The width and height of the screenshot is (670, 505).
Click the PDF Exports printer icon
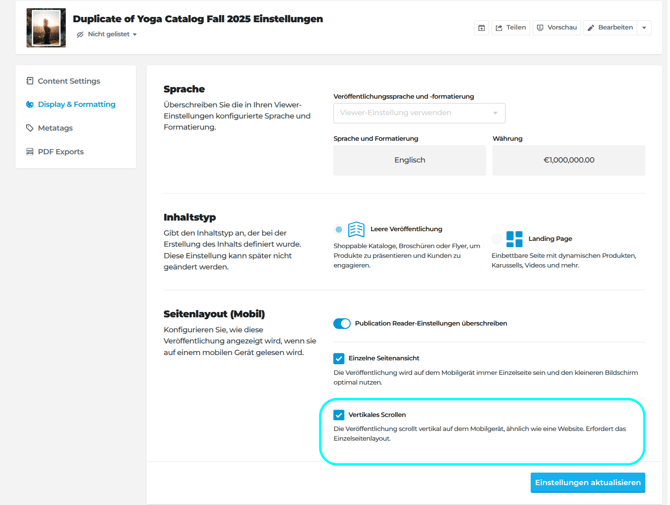pyautogui.click(x=30, y=152)
